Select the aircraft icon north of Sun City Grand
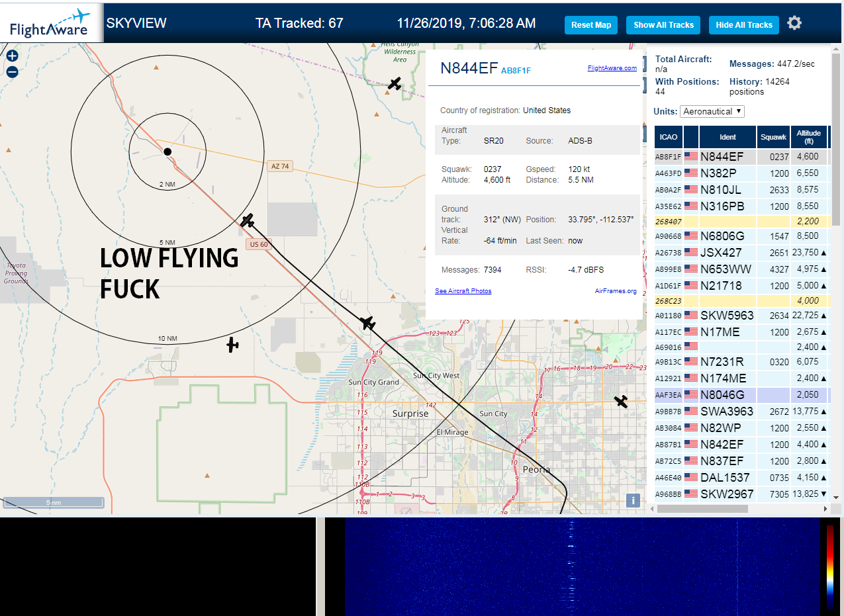This screenshot has height=616, width=844. click(367, 323)
